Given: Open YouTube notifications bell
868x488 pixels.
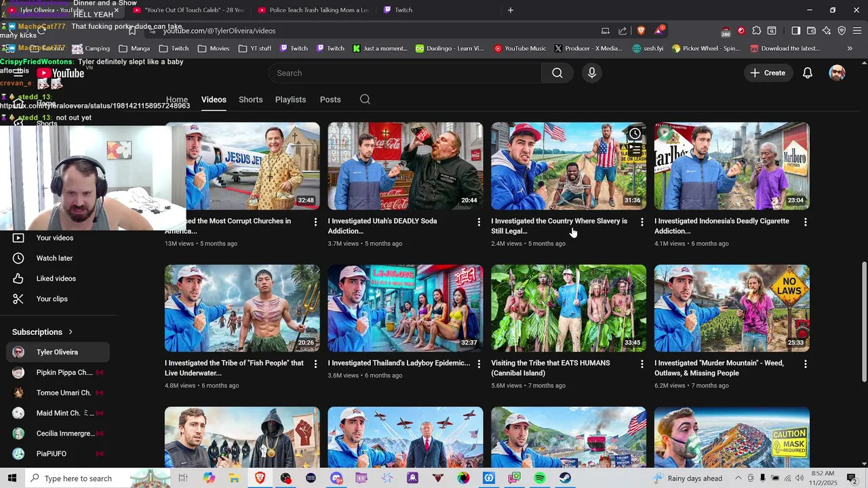Looking at the screenshot, I should click(808, 73).
